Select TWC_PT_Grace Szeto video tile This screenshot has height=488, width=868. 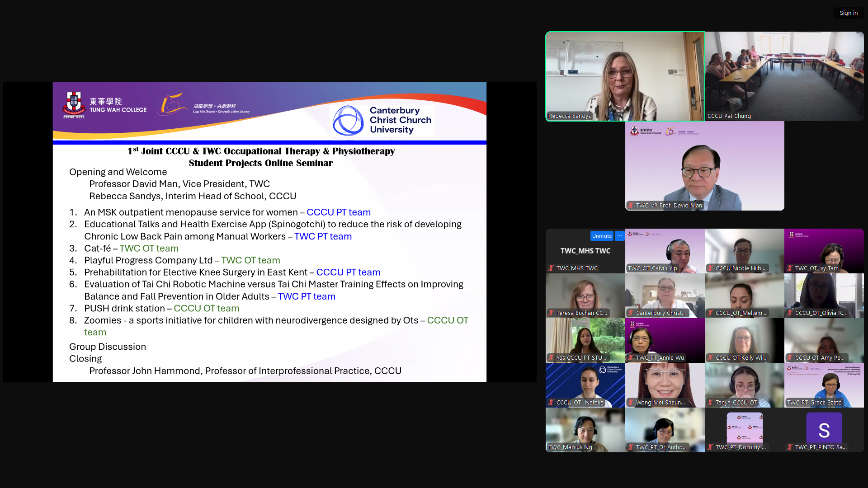[x=824, y=385]
